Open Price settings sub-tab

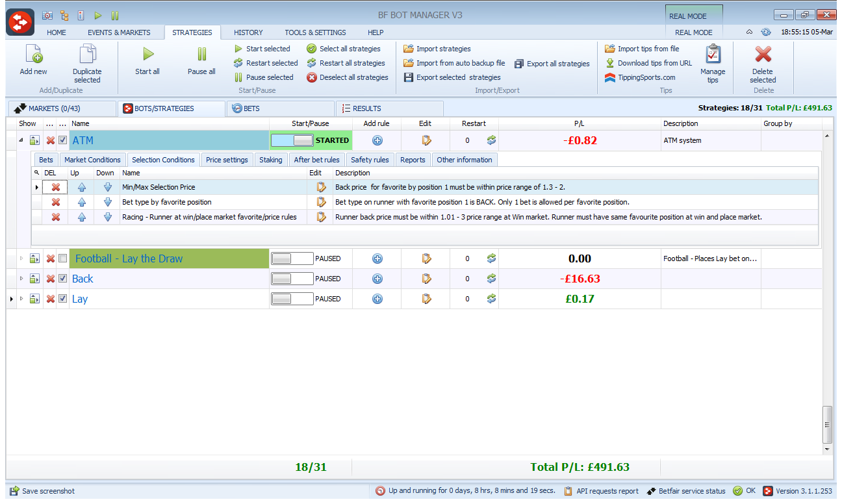coord(227,160)
